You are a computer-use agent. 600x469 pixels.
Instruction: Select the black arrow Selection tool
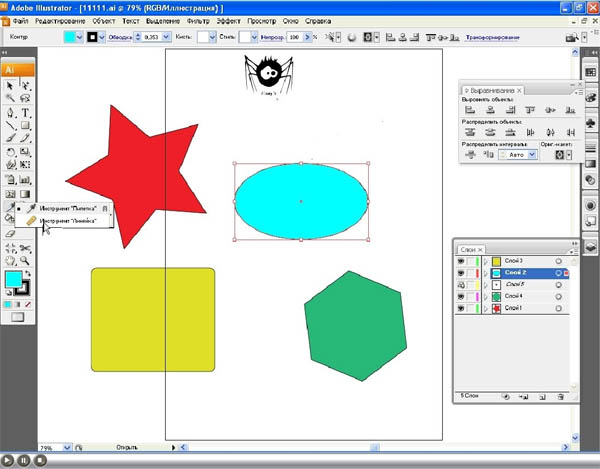tap(11, 86)
